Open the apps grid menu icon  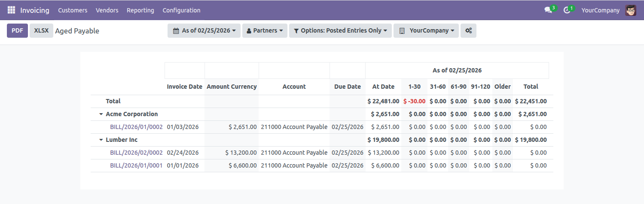click(x=11, y=10)
